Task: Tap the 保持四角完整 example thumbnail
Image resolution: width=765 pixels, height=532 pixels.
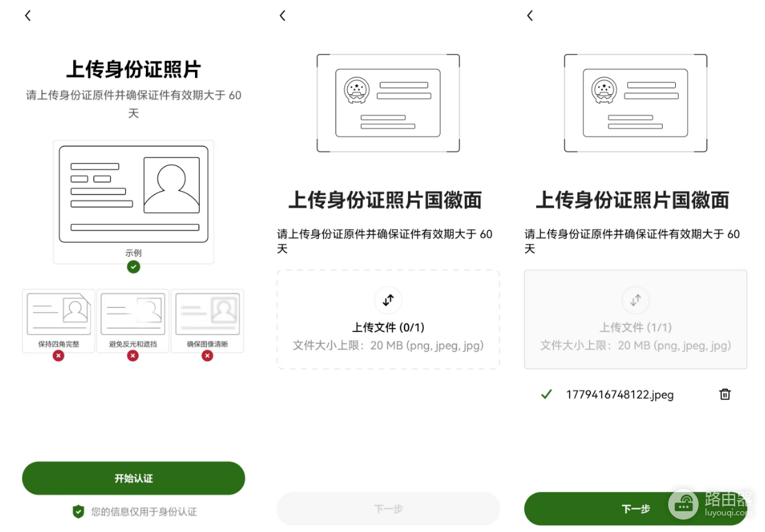Action: 59,321
